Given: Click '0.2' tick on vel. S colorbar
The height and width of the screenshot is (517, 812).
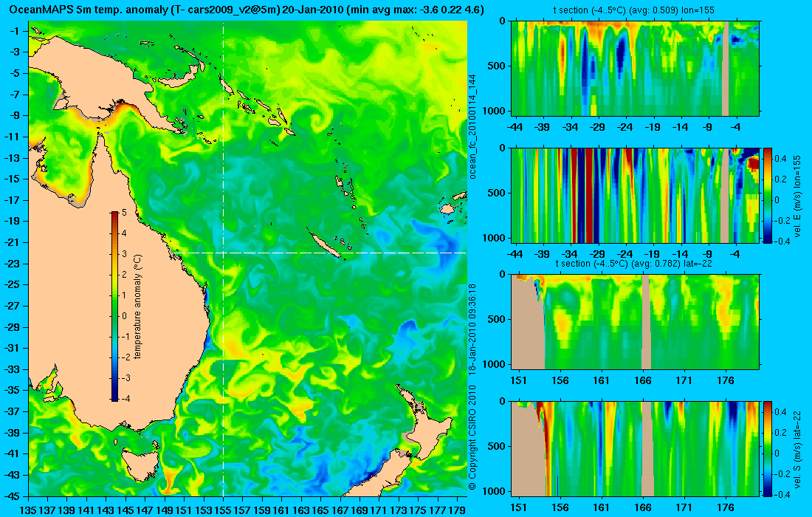Looking at the screenshot, I should 780,432.
